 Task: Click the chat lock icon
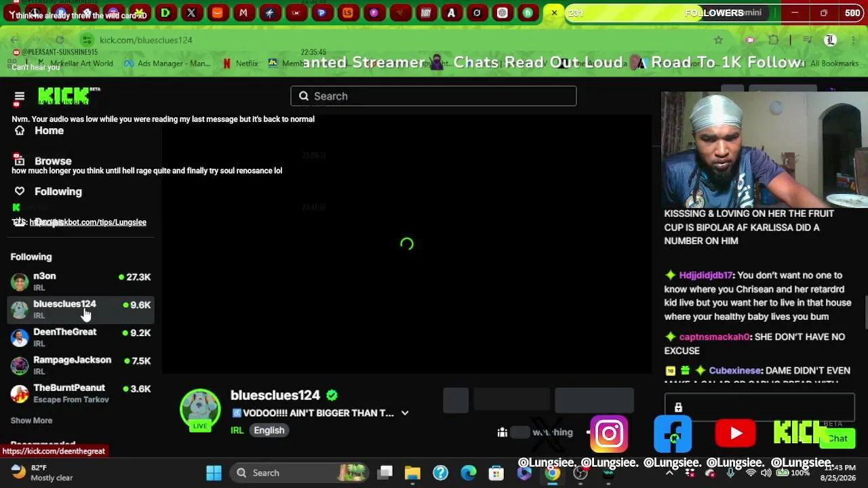[678, 407]
